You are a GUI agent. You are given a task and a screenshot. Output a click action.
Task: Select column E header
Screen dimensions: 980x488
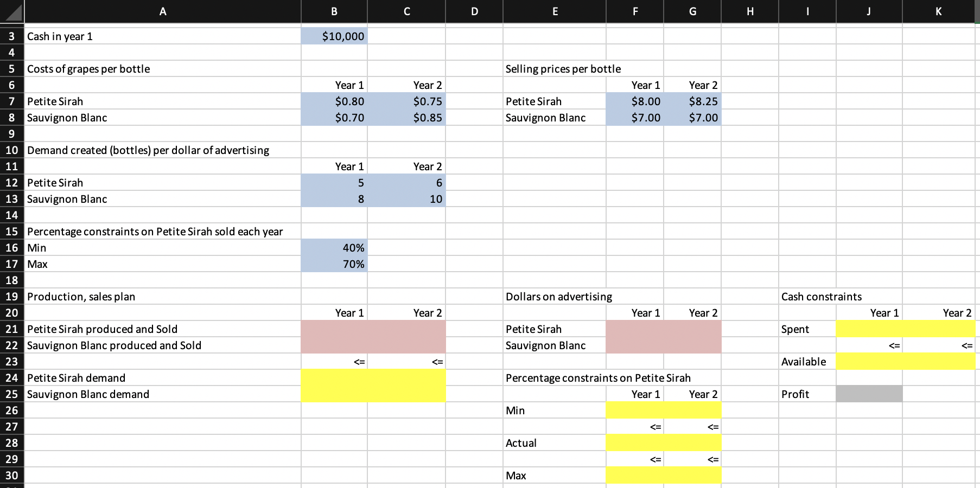click(555, 11)
